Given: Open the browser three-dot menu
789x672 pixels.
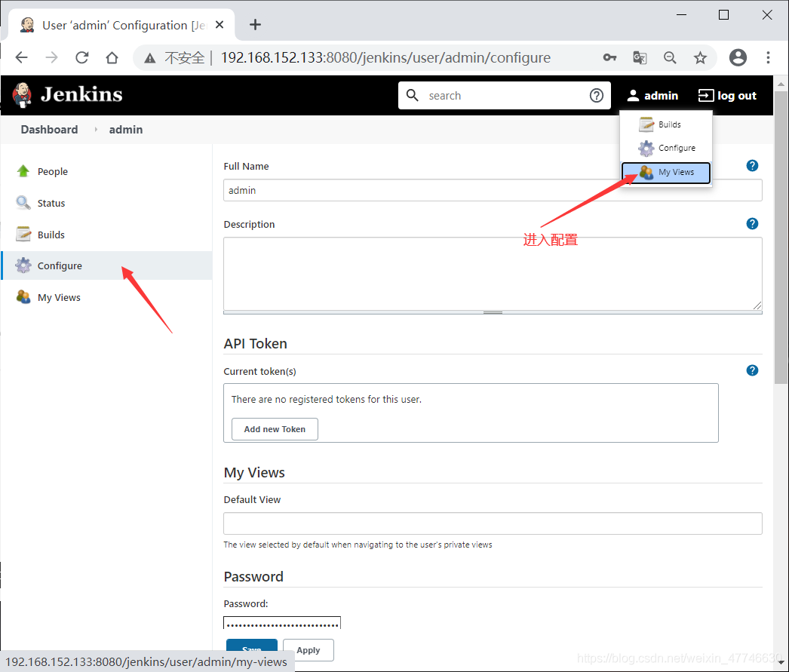Looking at the screenshot, I should 768,57.
